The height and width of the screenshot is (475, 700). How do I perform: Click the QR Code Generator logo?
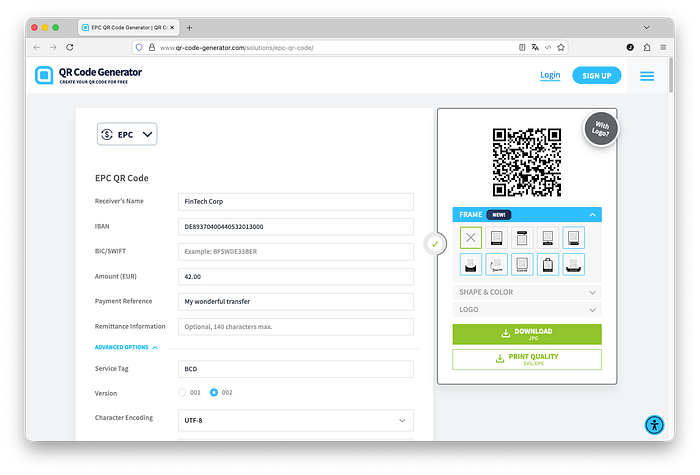(88, 75)
